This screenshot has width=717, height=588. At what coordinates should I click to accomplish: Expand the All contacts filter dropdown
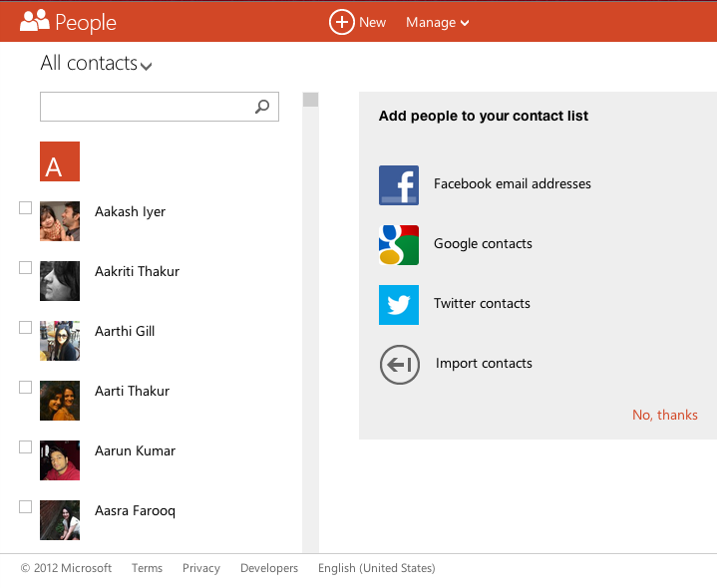96,63
